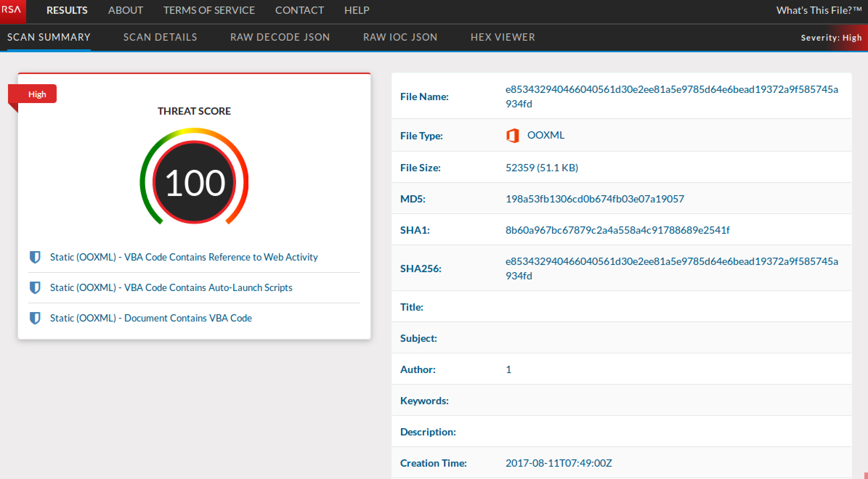Viewport: 868px width, 479px height.
Task: Click the threat score 100 gauge
Action: 194,182
